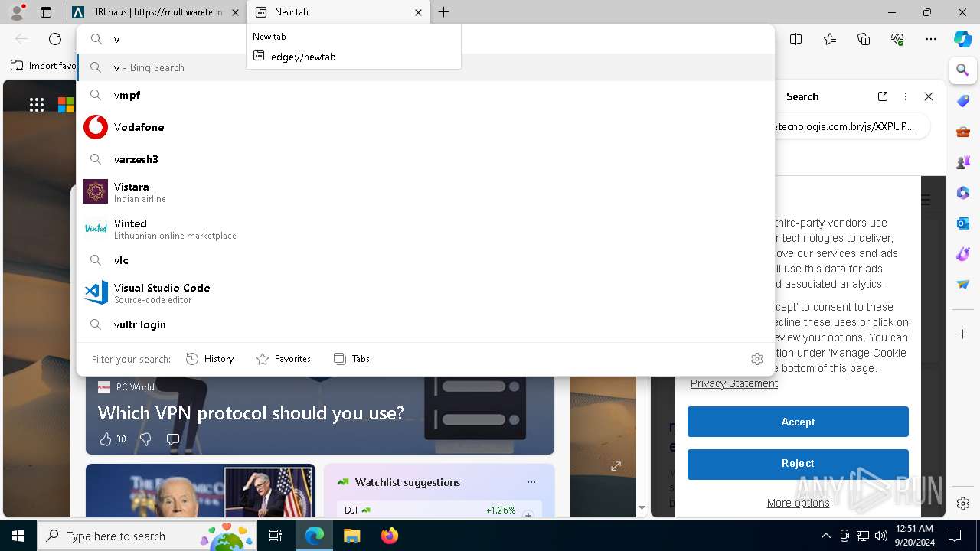Open the sidebar Outlook icon
Image resolution: width=980 pixels, height=551 pixels.
963,223
